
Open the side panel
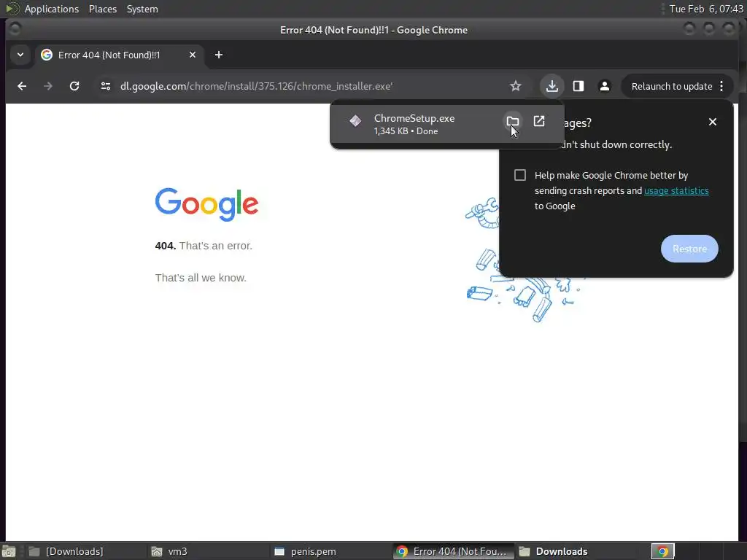click(x=578, y=86)
